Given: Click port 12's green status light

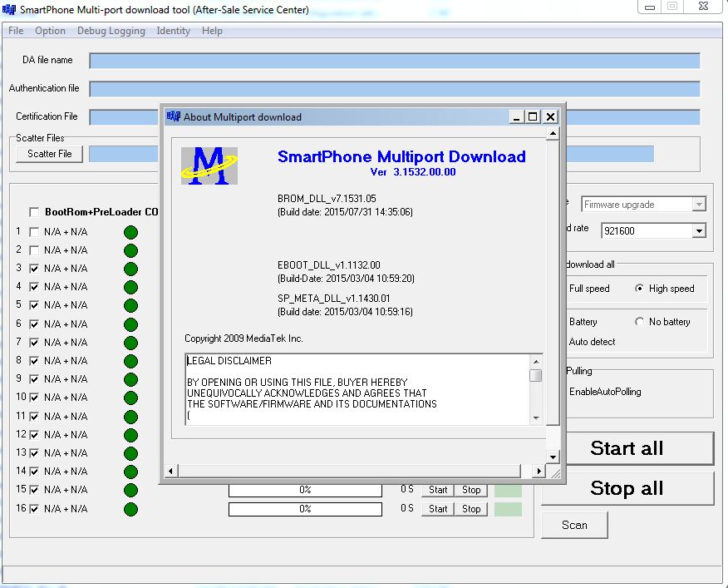Looking at the screenshot, I should [130, 434].
